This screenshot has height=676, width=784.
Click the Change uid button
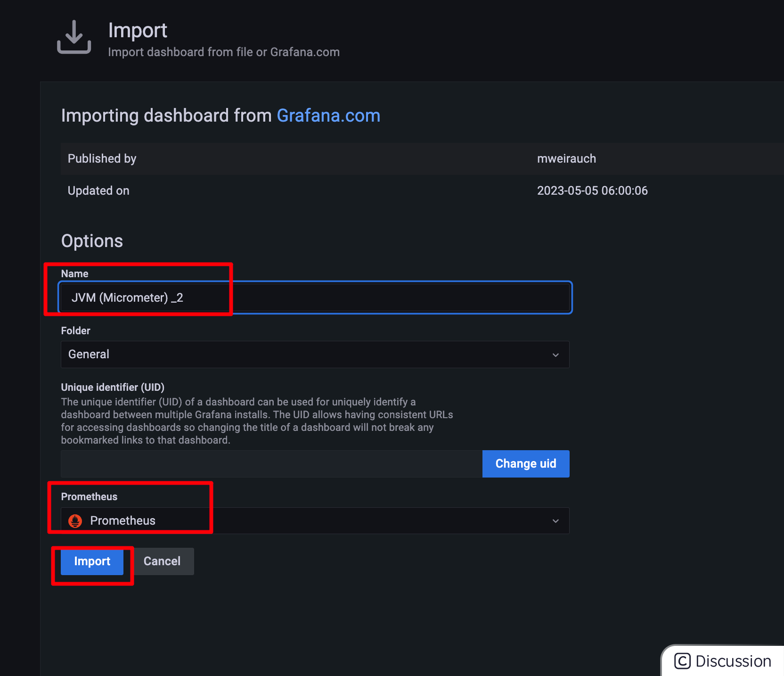tap(526, 464)
